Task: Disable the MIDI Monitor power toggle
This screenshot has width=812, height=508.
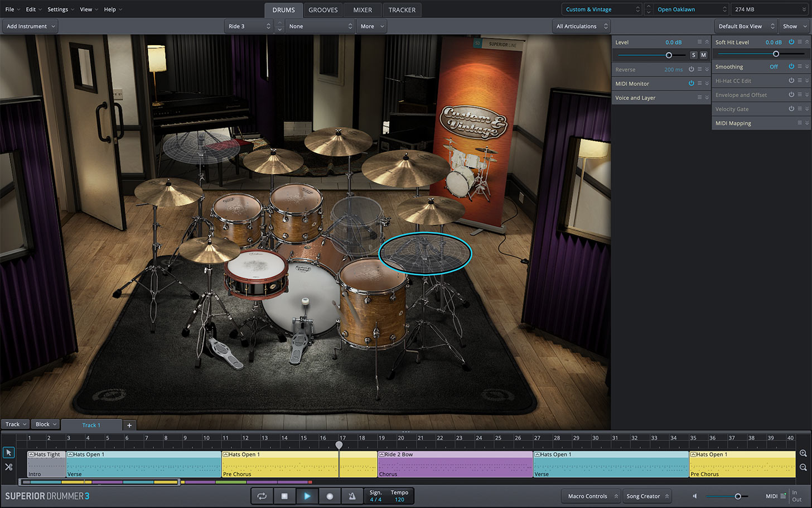Action: [x=691, y=83]
